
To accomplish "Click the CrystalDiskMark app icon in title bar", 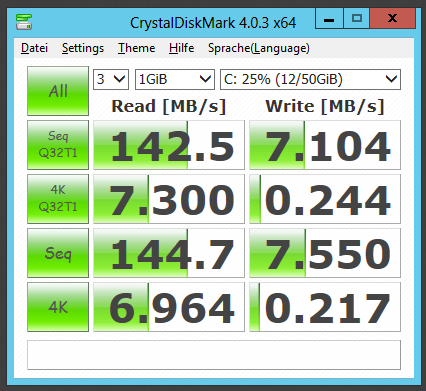I will pos(24,22).
